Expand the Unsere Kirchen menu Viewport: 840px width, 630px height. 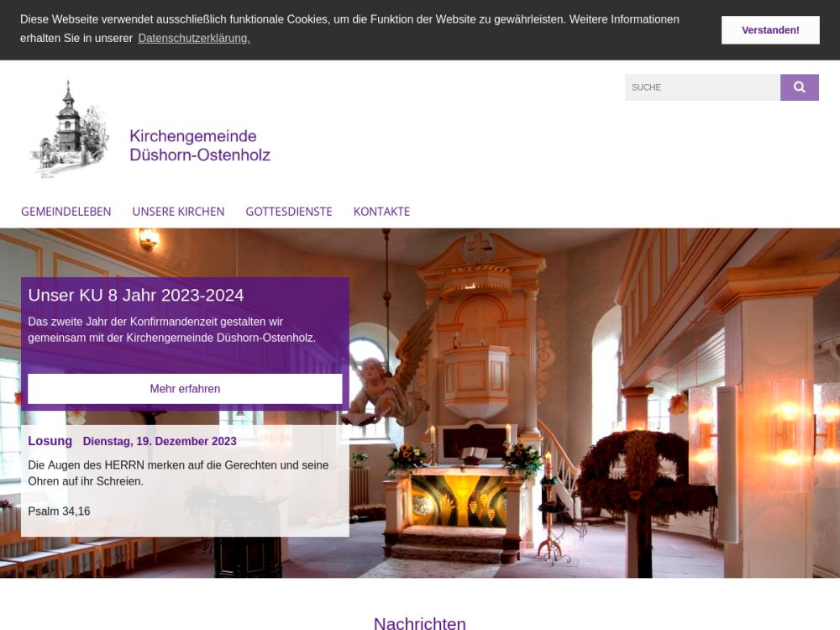(x=178, y=212)
